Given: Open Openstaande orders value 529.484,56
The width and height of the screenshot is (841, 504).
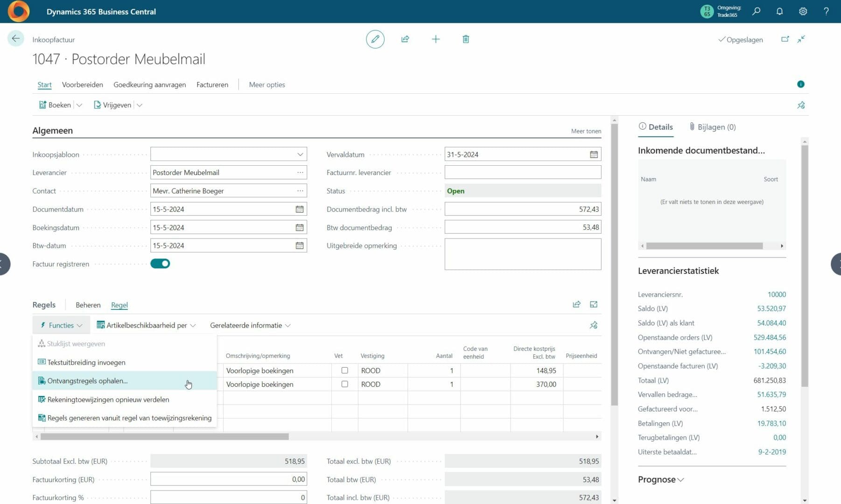Looking at the screenshot, I should tap(770, 337).
